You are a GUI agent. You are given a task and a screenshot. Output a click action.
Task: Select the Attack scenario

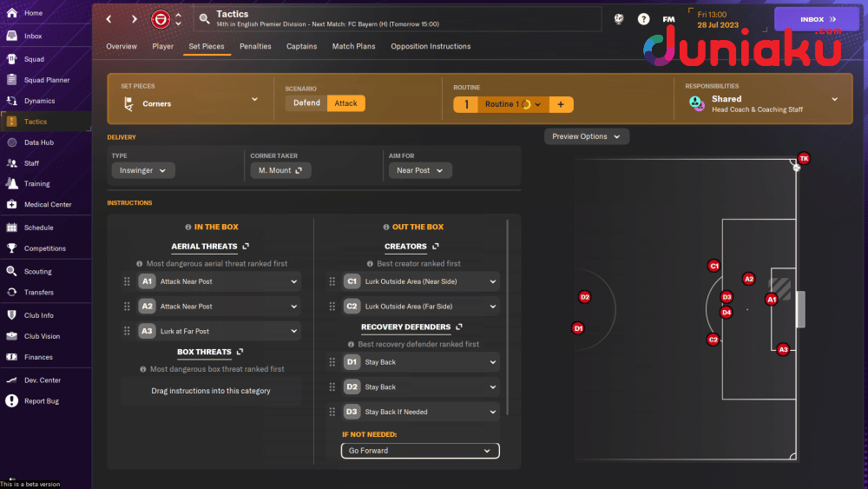(346, 103)
